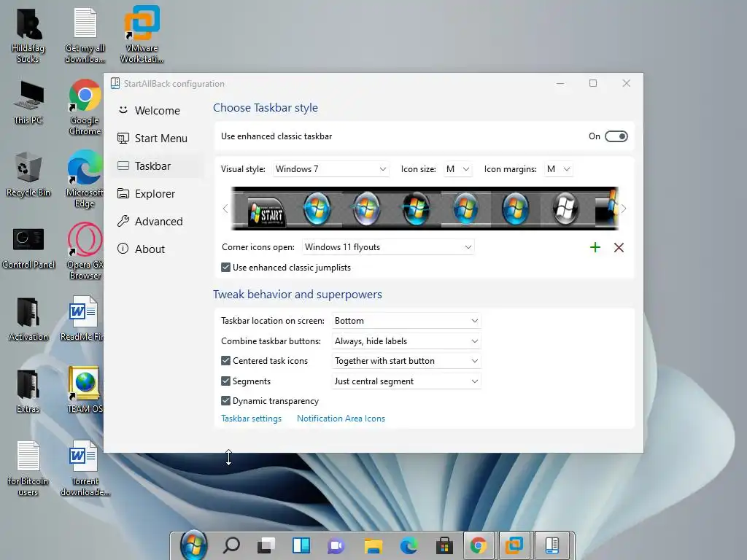Expand Combine taskbar buttons dropdown
The image size is (747, 560).
pos(406,341)
